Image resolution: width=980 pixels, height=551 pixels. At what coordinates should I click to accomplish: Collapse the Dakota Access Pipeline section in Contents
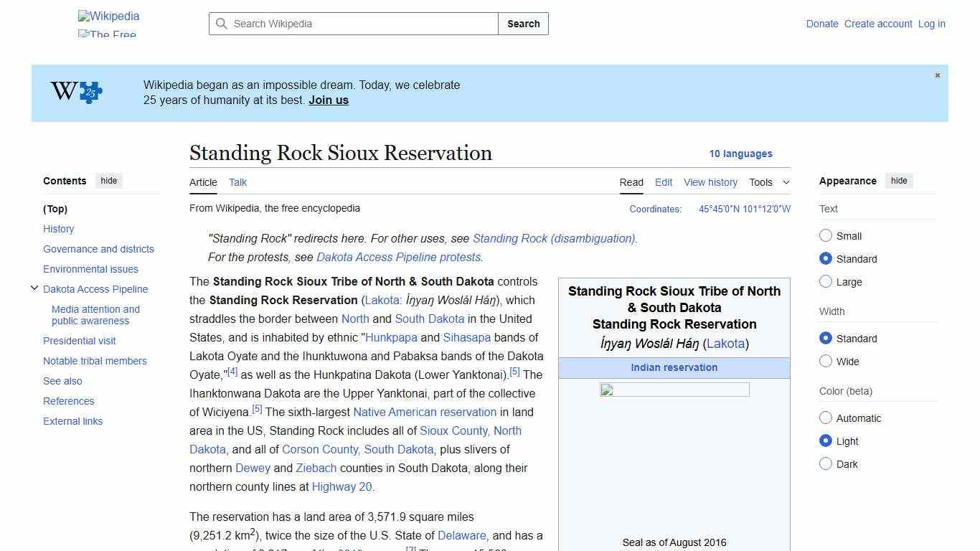tap(34, 288)
